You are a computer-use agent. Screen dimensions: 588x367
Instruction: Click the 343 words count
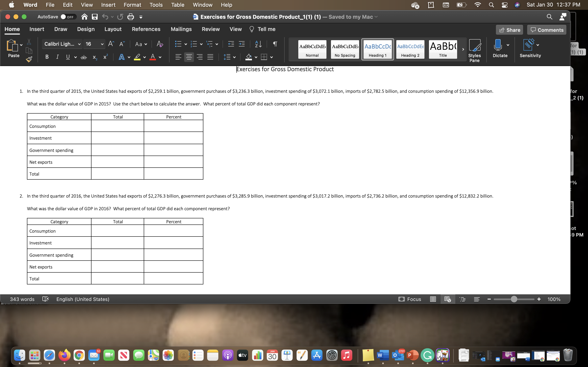22,299
